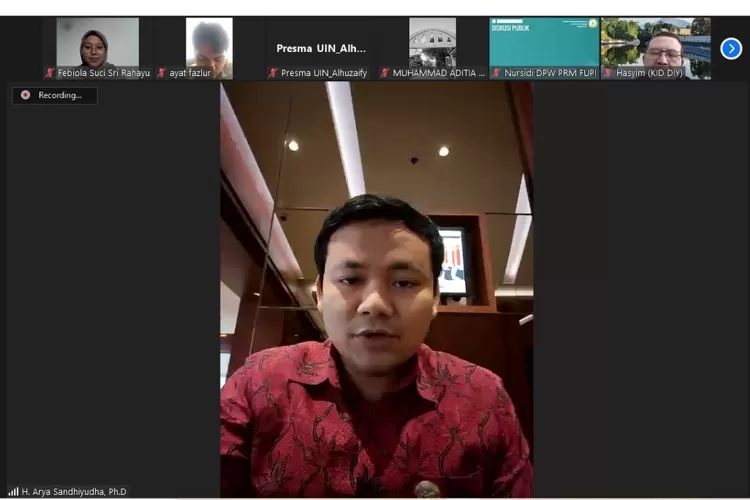Click the muted mic icon for ayat fazlur

click(162, 73)
